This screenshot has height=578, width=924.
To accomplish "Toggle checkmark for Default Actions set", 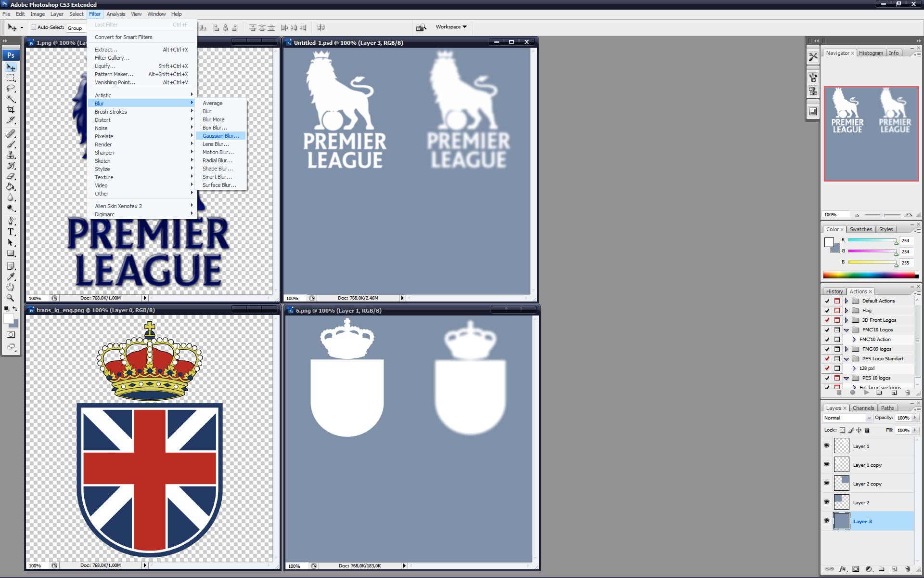I will (827, 301).
